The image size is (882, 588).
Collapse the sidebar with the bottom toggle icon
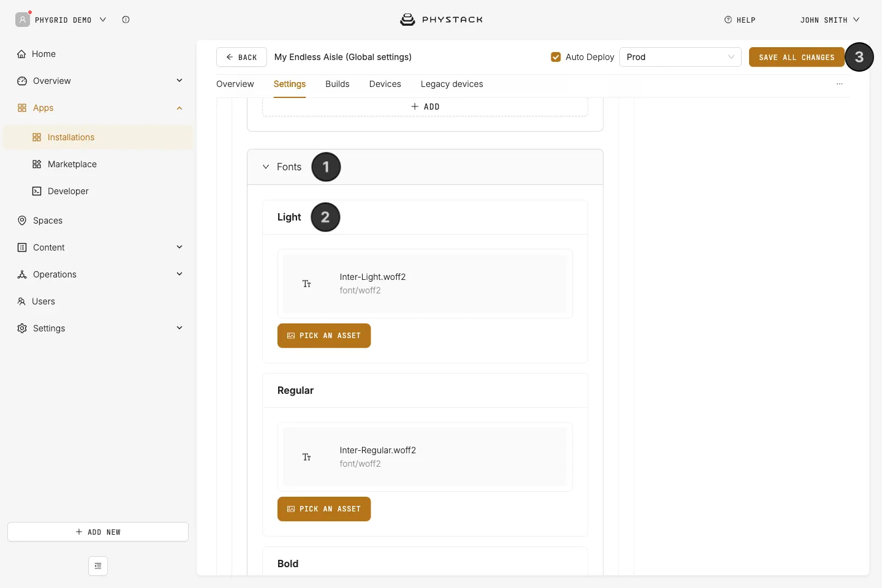(98, 566)
